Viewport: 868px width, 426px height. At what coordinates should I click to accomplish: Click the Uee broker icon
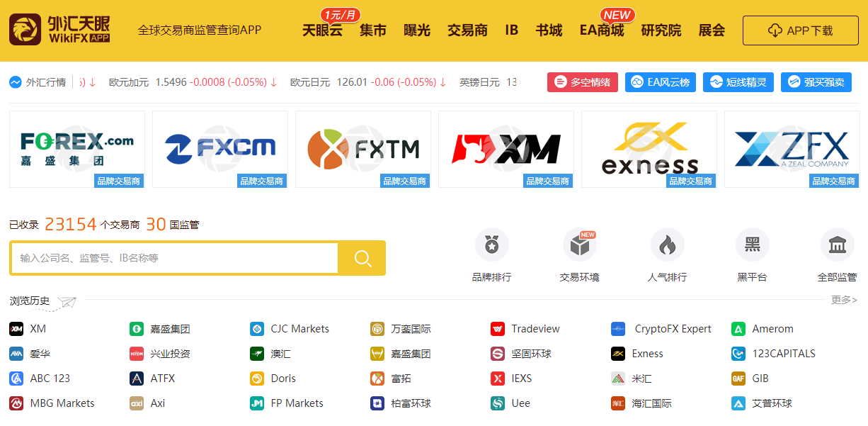[498, 403]
